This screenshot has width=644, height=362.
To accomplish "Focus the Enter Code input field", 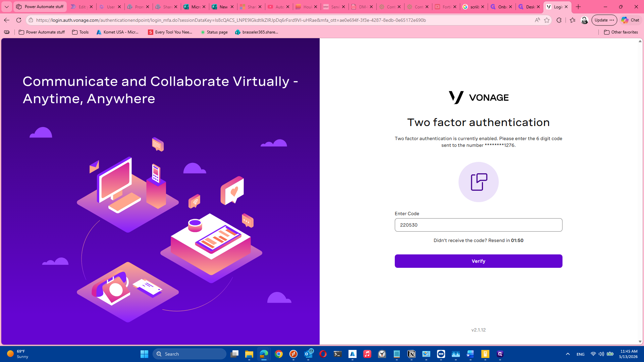I will (478, 225).
